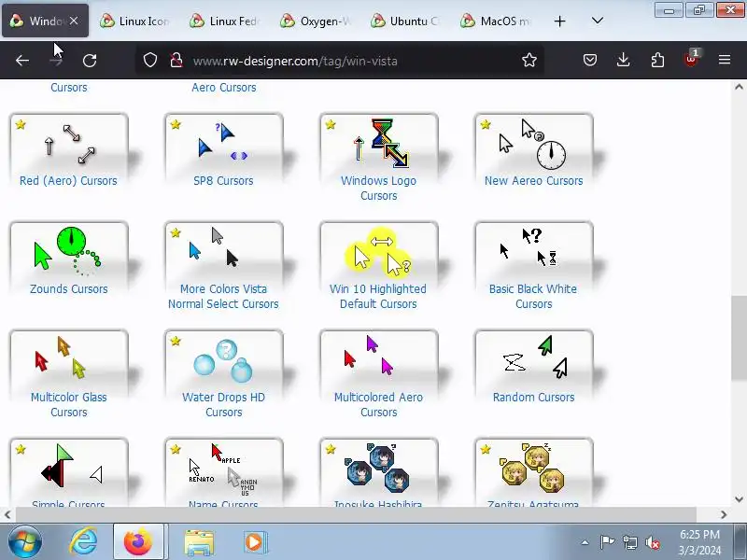747x560 pixels.
Task: Open the Firefox hamburger menu
Action: click(725, 60)
